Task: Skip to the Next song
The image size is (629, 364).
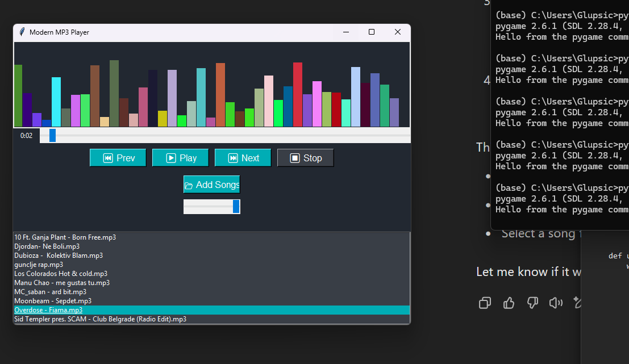Action: [243, 158]
